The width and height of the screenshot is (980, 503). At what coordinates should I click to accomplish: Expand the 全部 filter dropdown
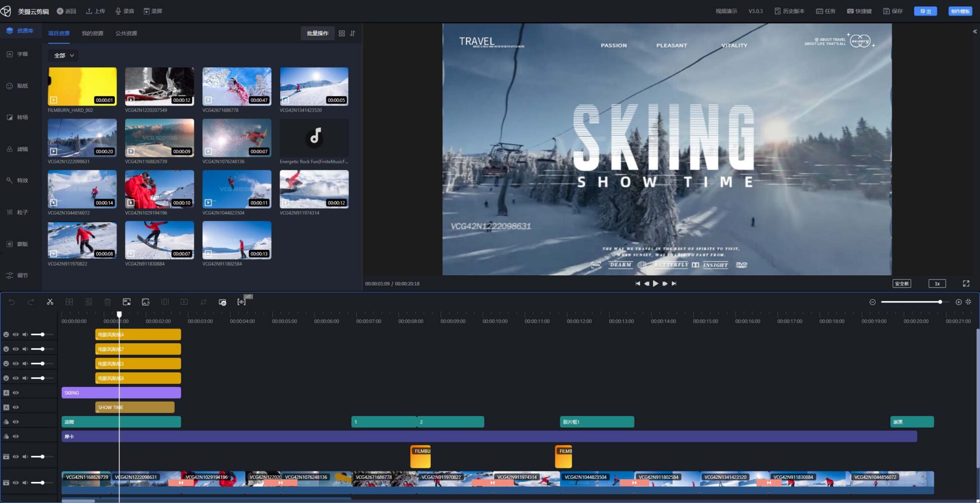coord(64,56)
